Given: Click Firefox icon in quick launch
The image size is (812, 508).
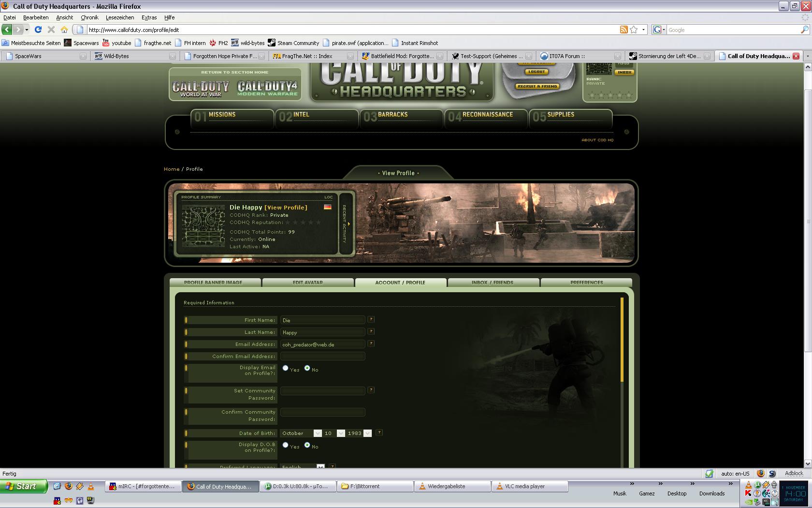Looking at the screenshot, I should [68, 486].
